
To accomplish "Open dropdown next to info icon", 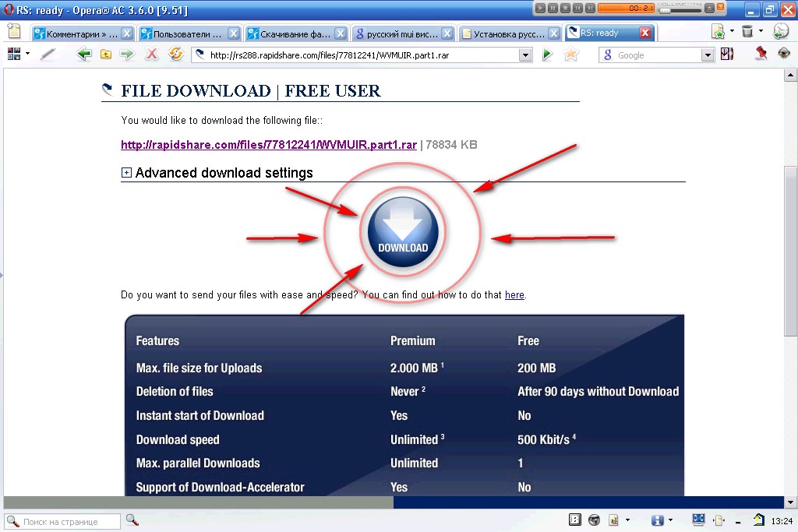I will (x=670, y=520).
